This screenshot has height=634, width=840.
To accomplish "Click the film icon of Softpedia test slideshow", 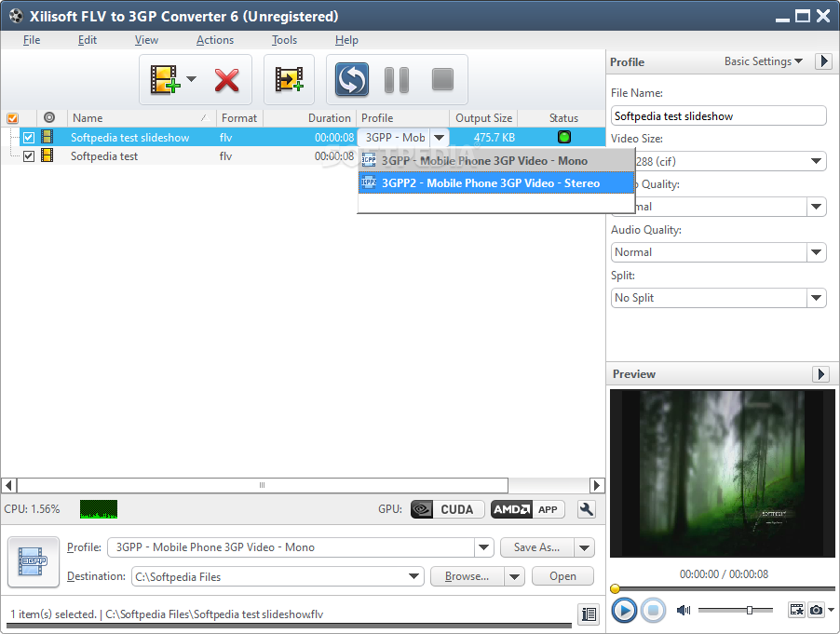I will pos(47,137).
